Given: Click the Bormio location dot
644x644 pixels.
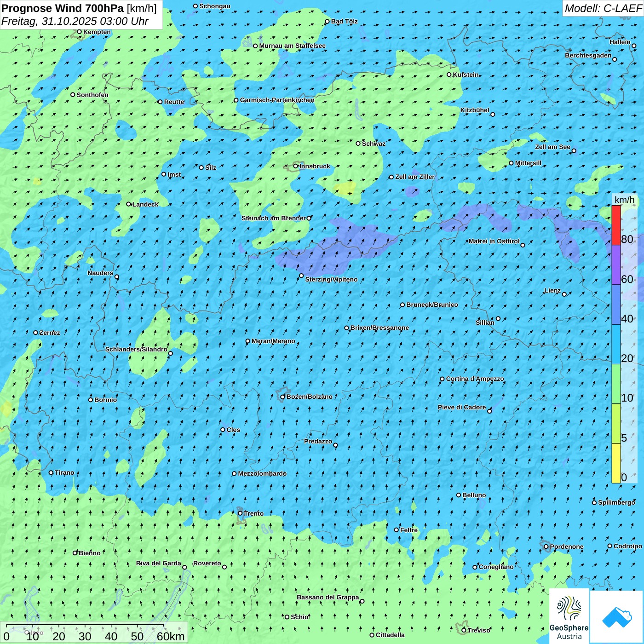Looking at the screenshot, I should 91,400.
